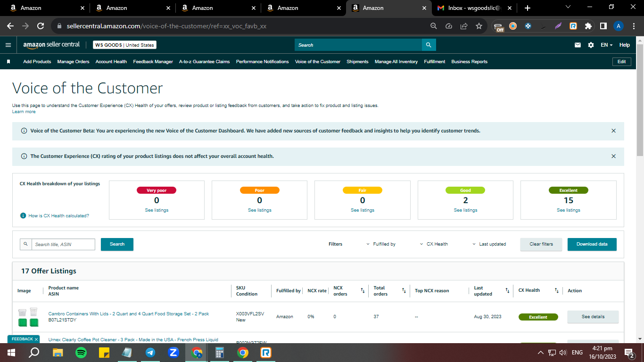
Task: Click the bookmark flag icon beside Add Products
Action: coord(8,62)
